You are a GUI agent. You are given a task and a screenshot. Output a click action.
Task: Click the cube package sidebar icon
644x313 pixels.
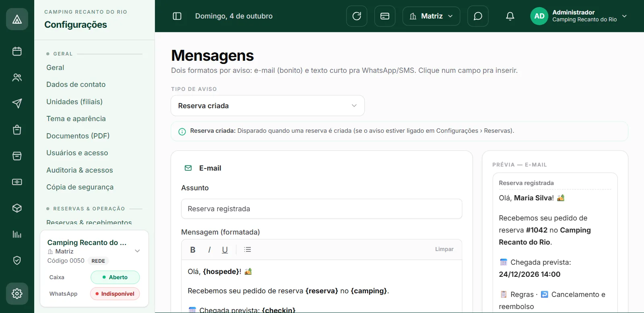pyautogui.click(x=17, y=208)
